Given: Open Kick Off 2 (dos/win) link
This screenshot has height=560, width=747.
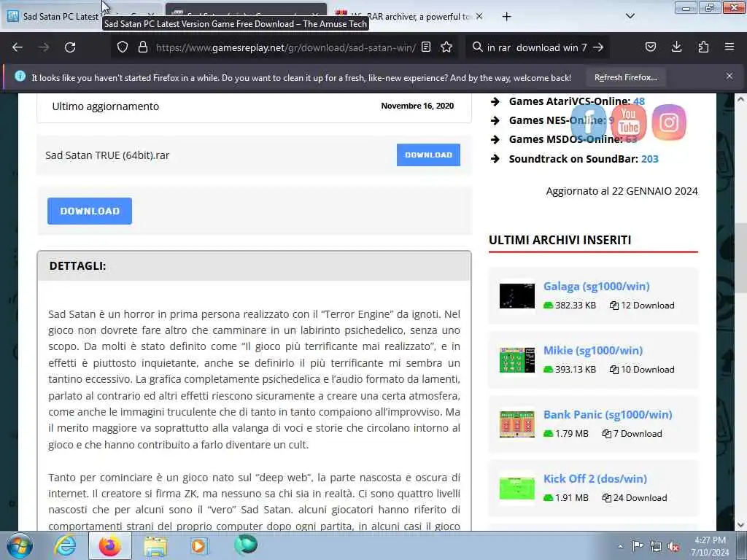Looking at the screenshot, I should [x=595, y=479].
